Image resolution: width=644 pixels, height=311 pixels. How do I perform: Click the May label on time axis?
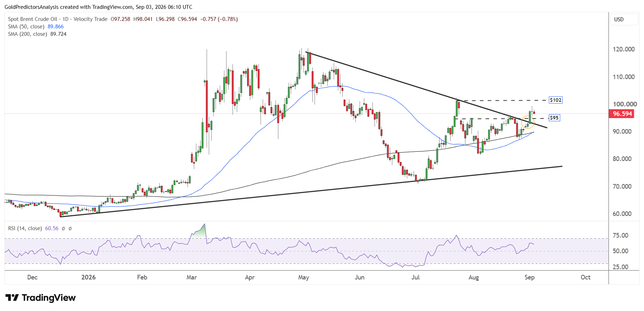point(304,277)
